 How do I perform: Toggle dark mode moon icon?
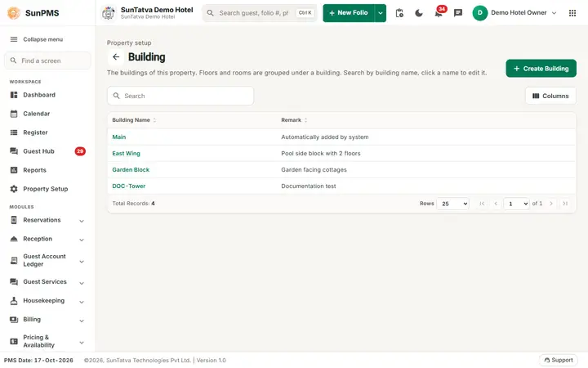click(x=419, y=13)
